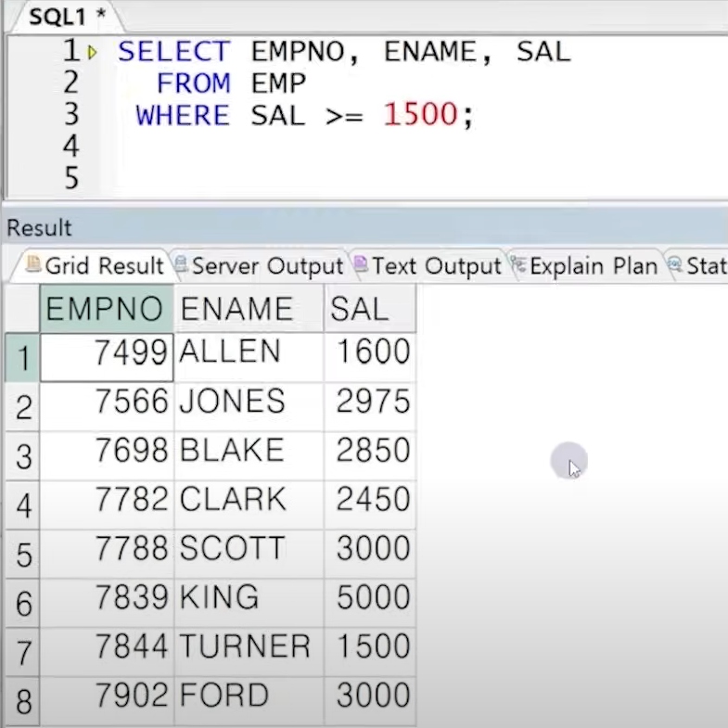Select row header number 7

22,653
